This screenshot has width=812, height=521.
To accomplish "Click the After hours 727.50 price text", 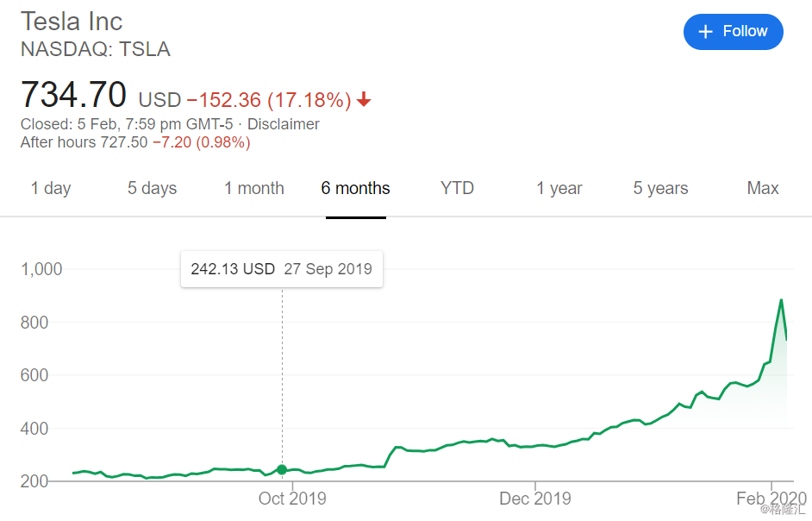I will point(84,142).
